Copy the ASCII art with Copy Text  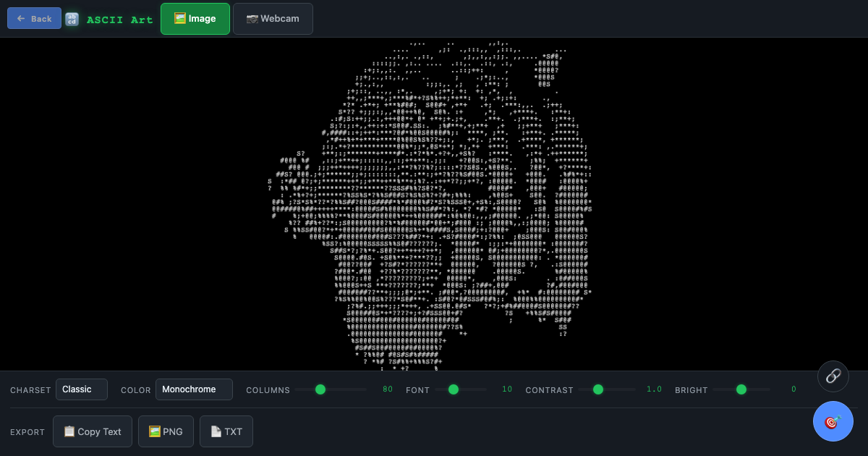[x=93, y=431]
